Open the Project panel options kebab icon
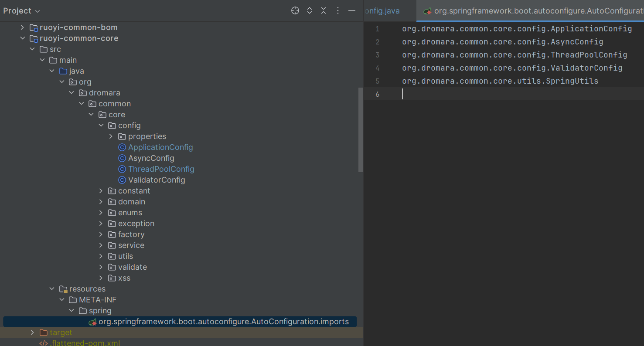 click(x=338, y=10)
